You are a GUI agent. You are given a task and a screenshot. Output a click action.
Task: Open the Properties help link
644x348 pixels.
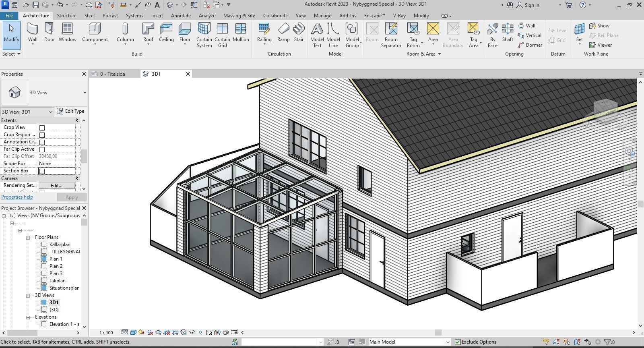(17, 197)
